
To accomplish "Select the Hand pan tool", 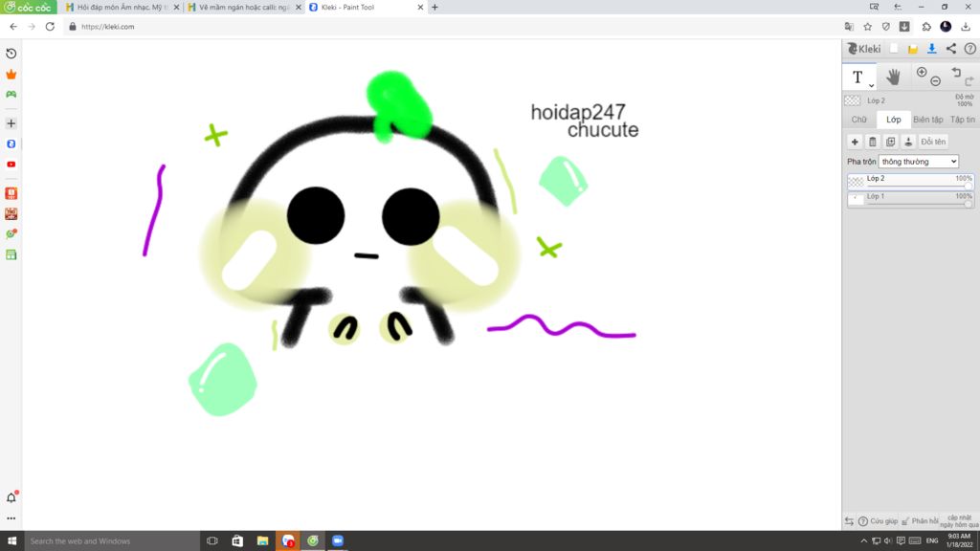I will tap(893, 77).
